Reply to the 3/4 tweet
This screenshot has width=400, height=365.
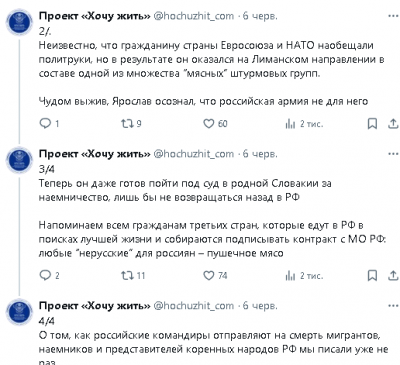[49, 275]
